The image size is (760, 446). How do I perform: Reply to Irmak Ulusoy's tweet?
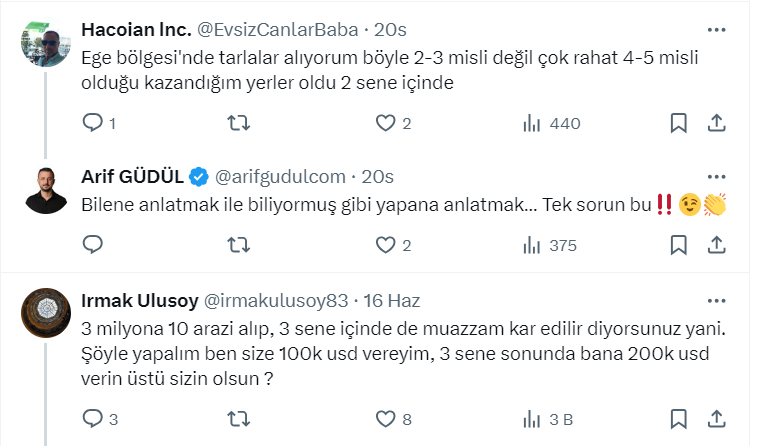(x=93, y=417)
